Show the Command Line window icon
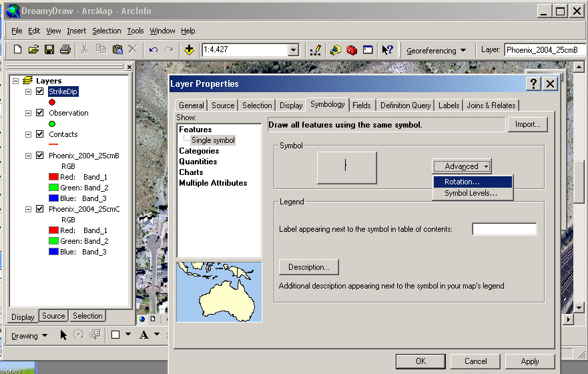 [368, 49]
